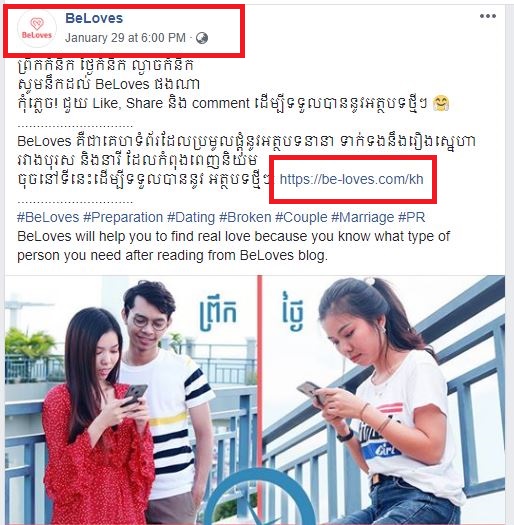The image size is (514, 525).
Task: Open the left photo of couple with phone
Action: [131, 400]
